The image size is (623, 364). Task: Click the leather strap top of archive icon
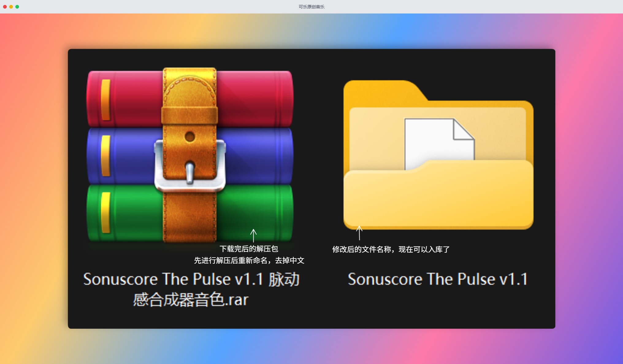190,87
